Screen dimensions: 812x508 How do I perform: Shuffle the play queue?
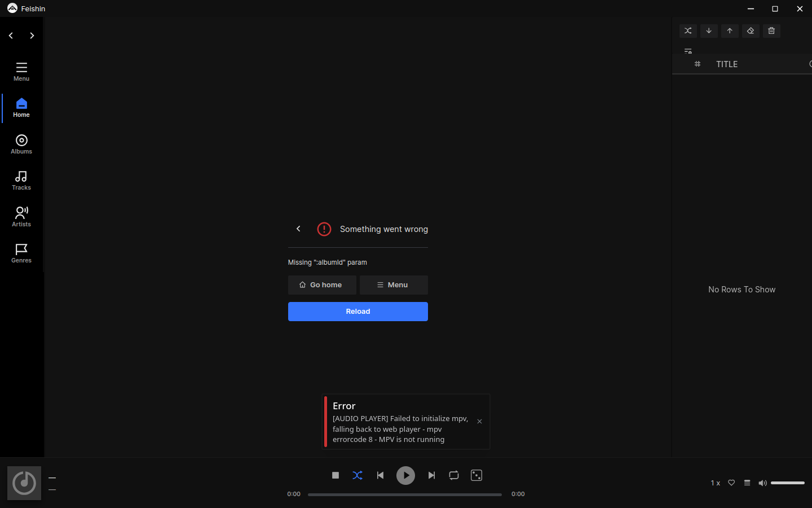[688, 31]
